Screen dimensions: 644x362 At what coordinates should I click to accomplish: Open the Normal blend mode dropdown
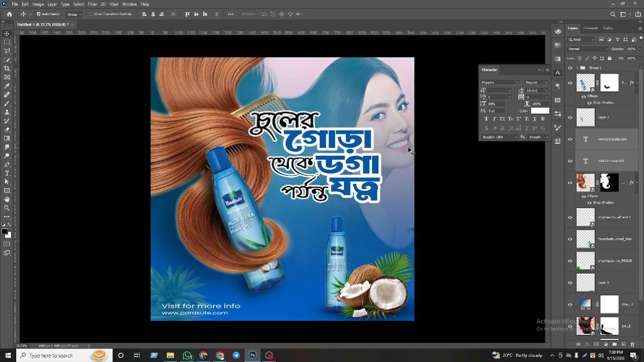[x=588, y=49]
